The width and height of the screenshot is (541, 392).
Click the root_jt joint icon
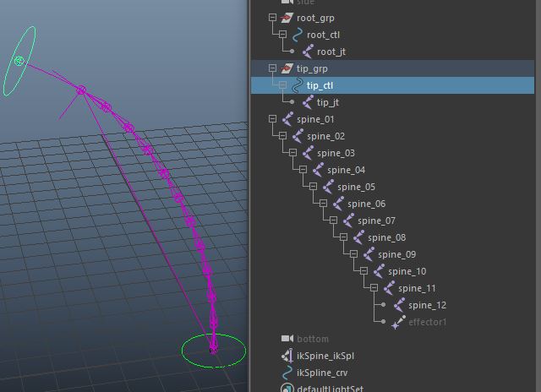click(307, 52)
